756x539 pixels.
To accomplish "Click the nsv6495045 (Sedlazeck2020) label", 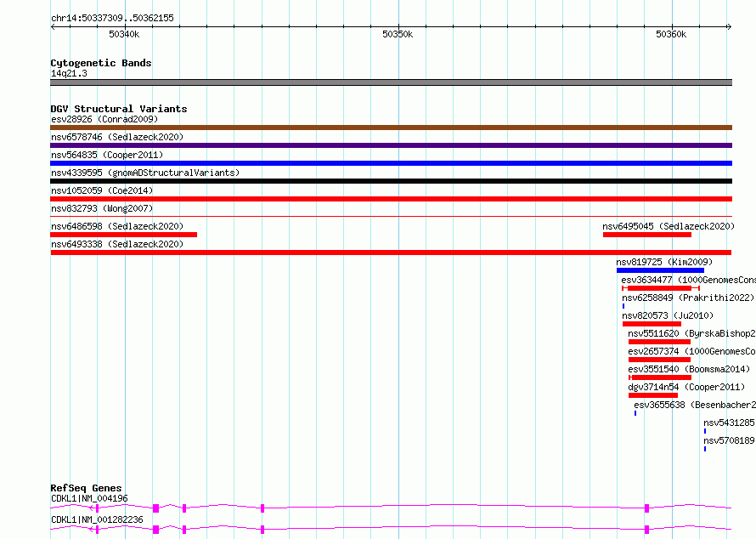I will tap(669, 226).
